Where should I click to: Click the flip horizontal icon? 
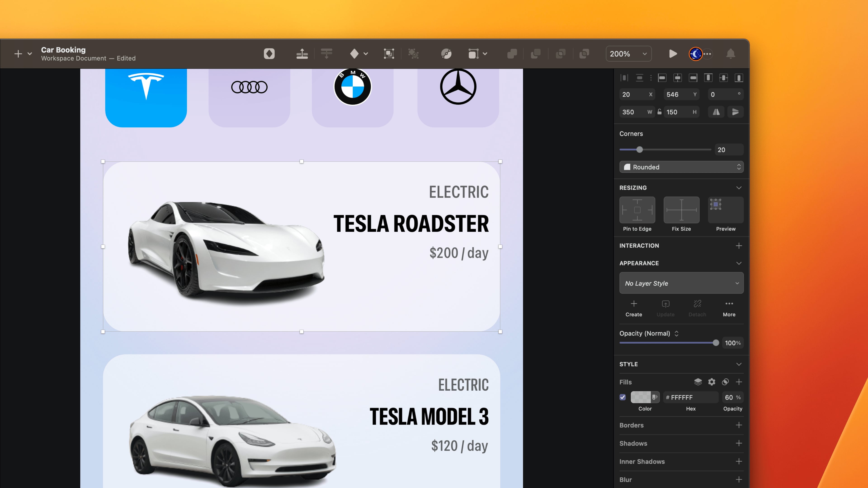point(716,112)
